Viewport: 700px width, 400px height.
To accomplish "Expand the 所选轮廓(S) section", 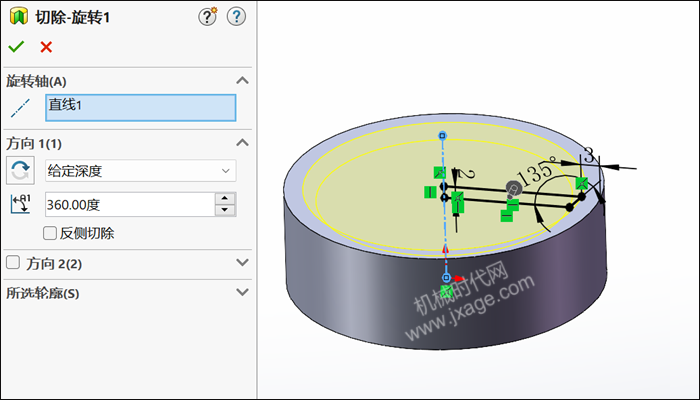I will pyautogui.click(x=242, y=292).
